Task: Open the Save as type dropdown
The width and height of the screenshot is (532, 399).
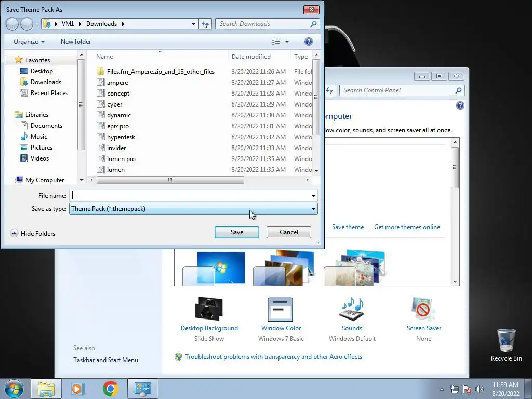Action: click(x=193, y=209)
